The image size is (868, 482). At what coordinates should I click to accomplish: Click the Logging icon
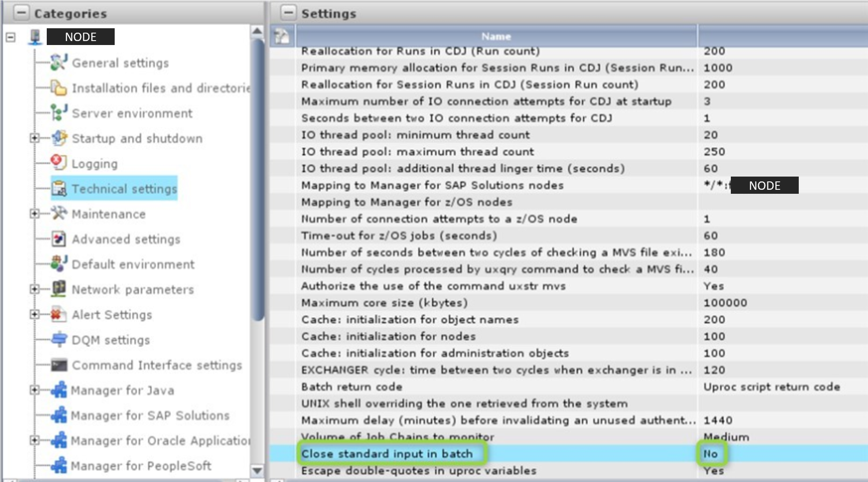point(58,163)
